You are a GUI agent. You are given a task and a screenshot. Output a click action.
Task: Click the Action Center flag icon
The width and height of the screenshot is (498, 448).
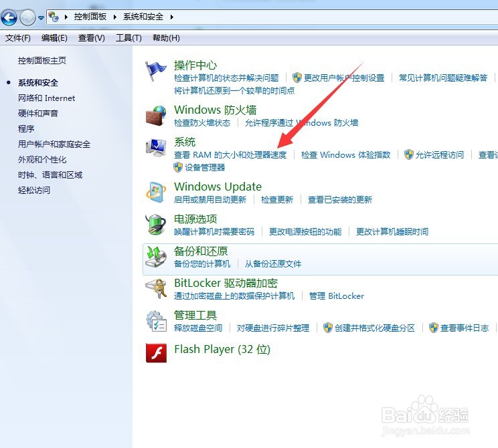click(x=155, y=72)
